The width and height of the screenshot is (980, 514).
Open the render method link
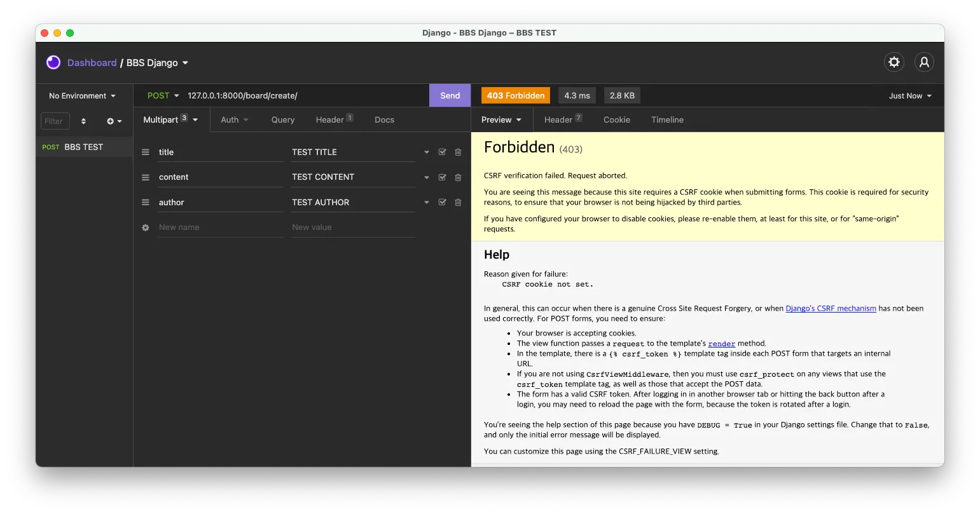(722, 344)
